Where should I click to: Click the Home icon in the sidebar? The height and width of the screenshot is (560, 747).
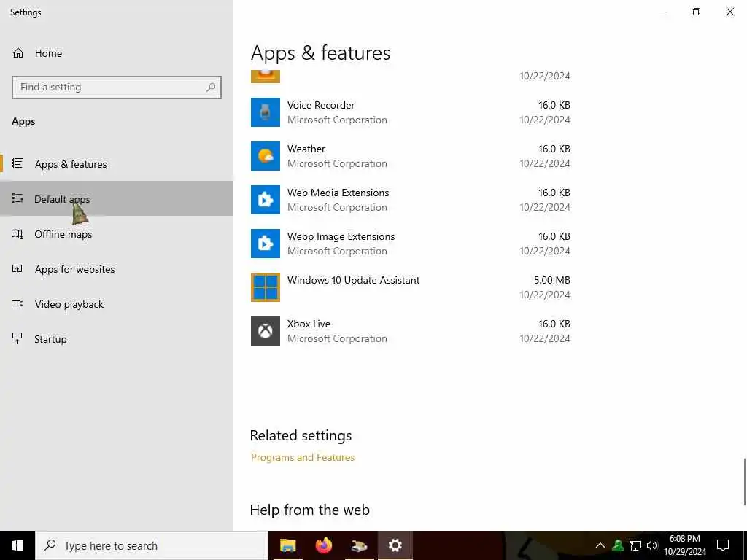coord(18,52)
